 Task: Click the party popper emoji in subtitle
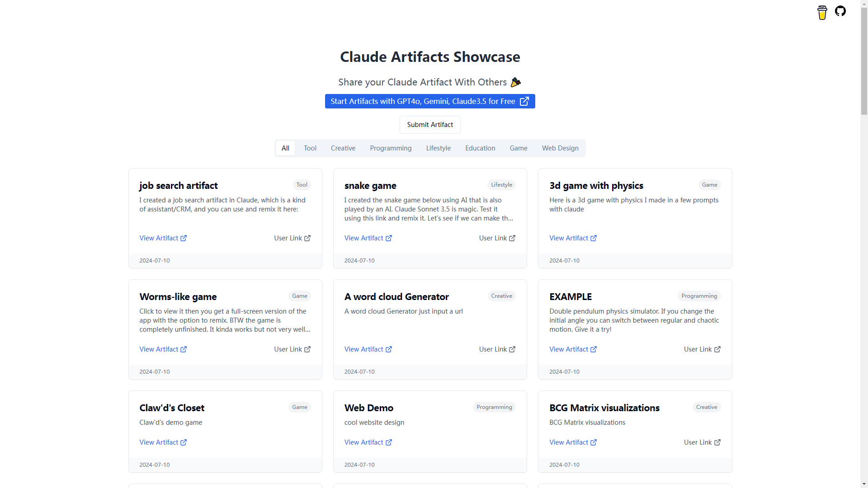pyautogui.click(x=516, y=82)
